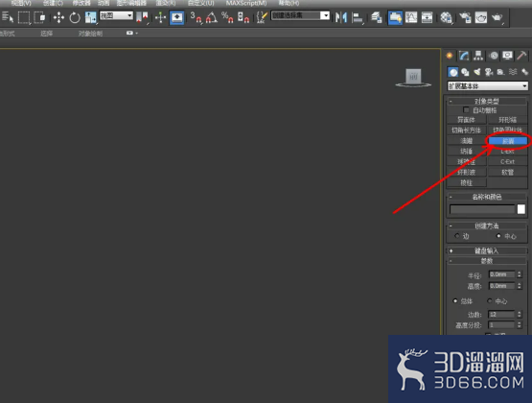Image resolution: width=532 pixels, height=403 pixels.
Task: Switch to the Utilities hammer tab
Action: point(521,56)
